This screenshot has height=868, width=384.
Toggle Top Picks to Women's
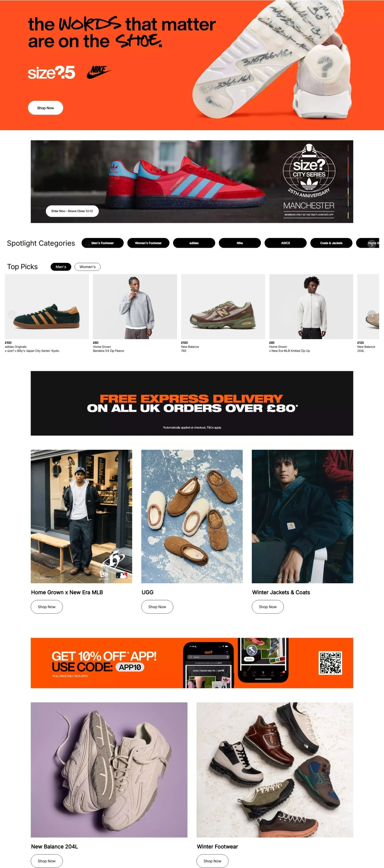(x=87, y=267)
